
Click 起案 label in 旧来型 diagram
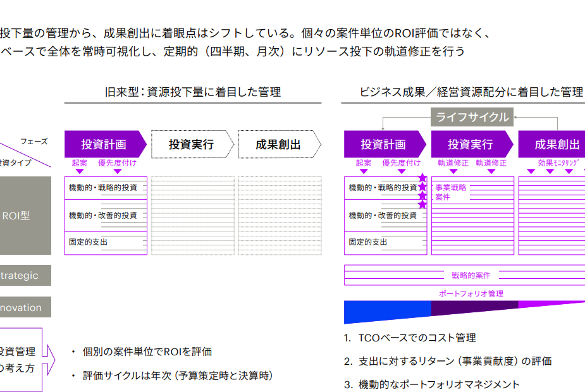80,162
